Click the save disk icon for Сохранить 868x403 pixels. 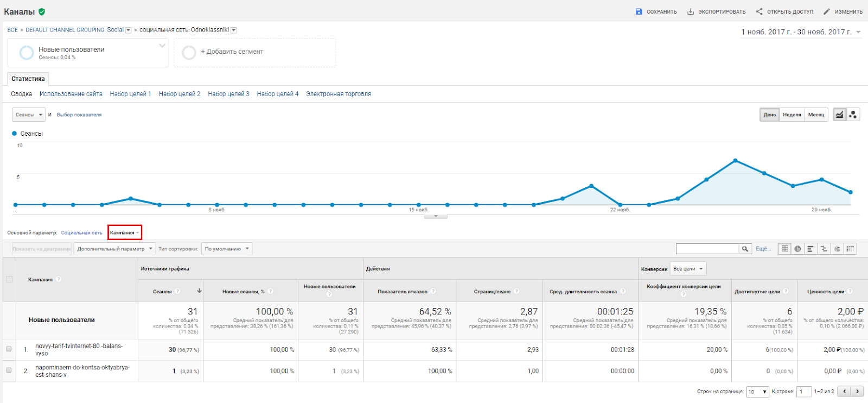(x=639, y=11)
